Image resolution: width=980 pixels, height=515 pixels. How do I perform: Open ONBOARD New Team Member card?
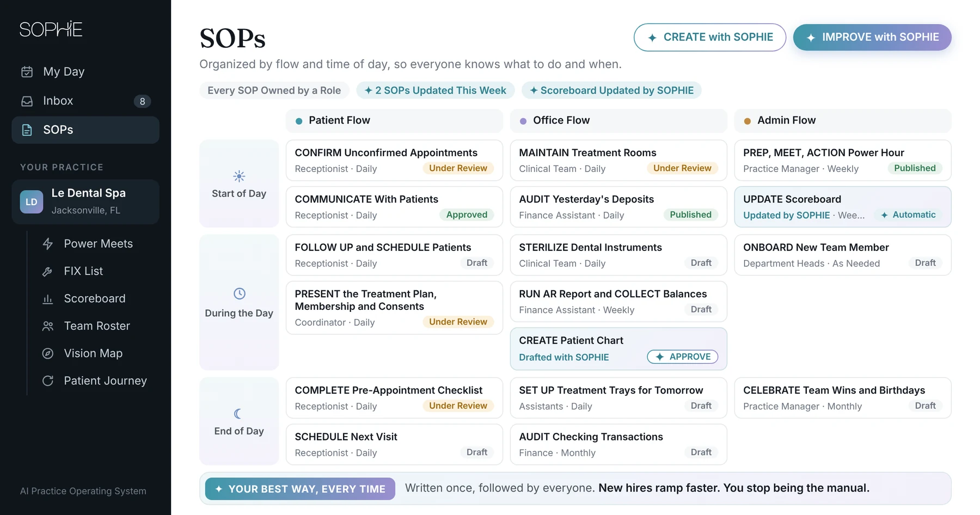[x=843, y=255]
